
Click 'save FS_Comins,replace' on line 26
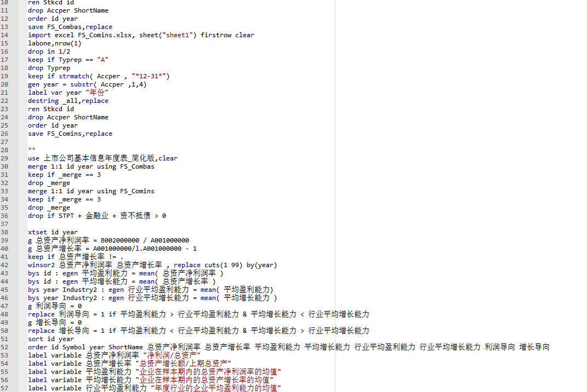click(x=70, y=134)
